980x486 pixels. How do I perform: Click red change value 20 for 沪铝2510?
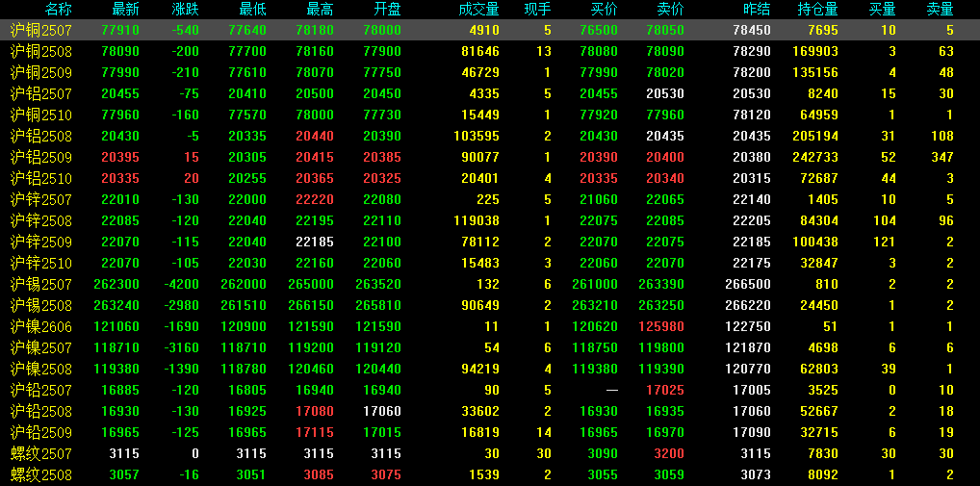point(192,179)
